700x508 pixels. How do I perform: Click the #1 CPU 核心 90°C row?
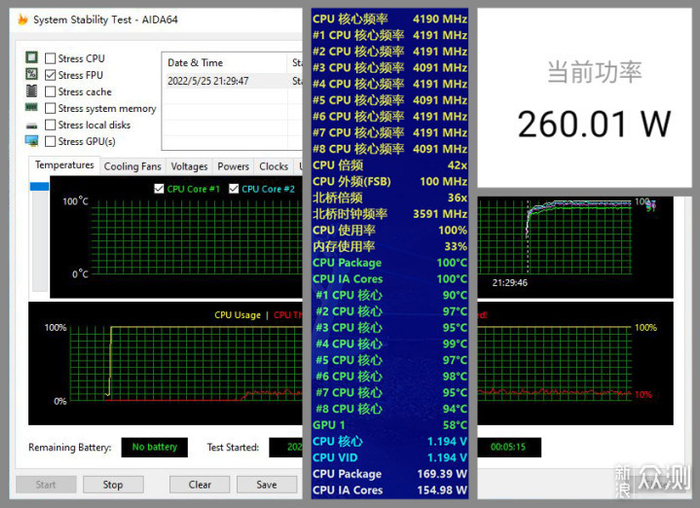coord(390,296)
